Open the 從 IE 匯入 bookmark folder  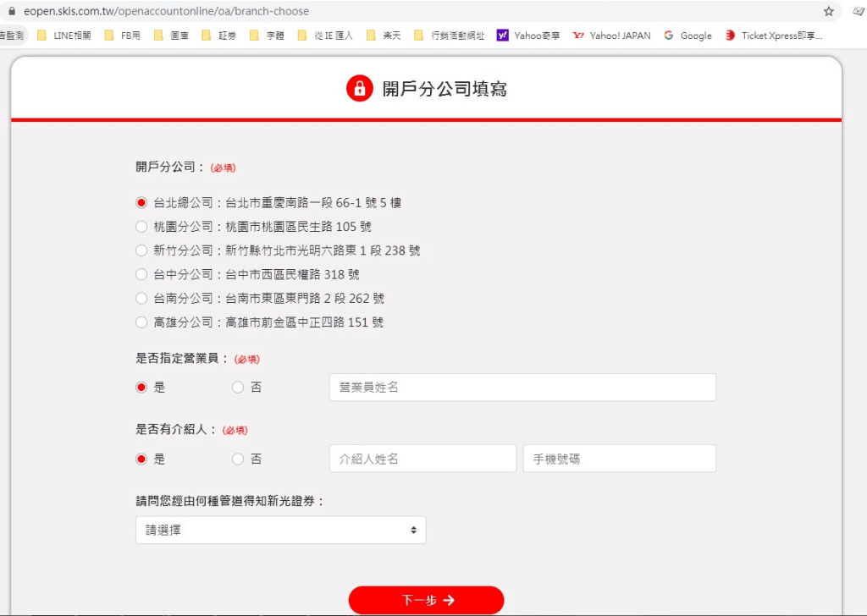(326, 36)
